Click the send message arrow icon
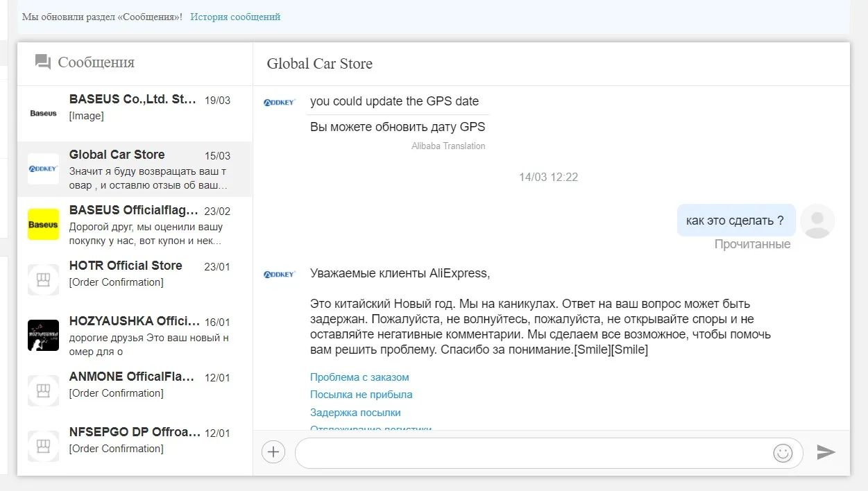The width and height of the screenshot is (868, 491). click(x=826, y=452)
